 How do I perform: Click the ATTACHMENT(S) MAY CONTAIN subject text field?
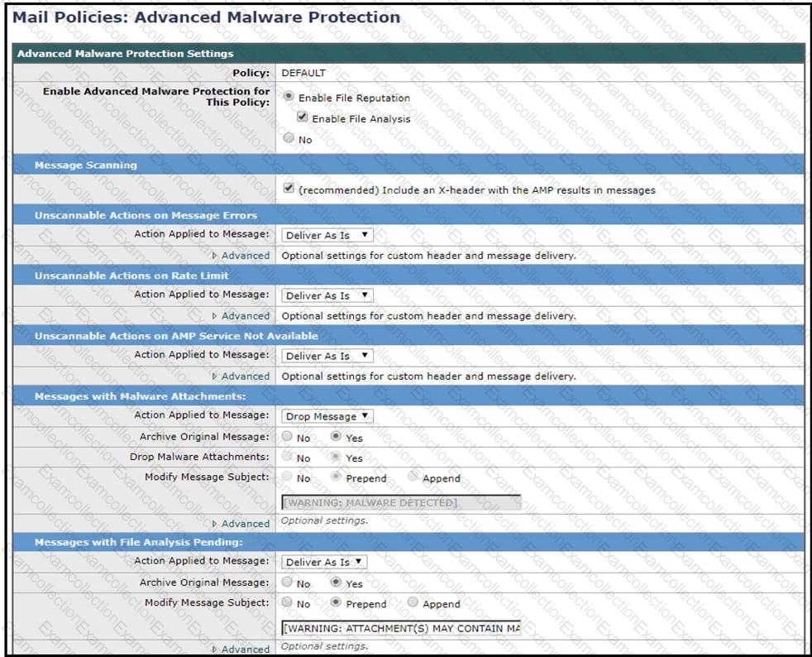click(x=401, y=628)
